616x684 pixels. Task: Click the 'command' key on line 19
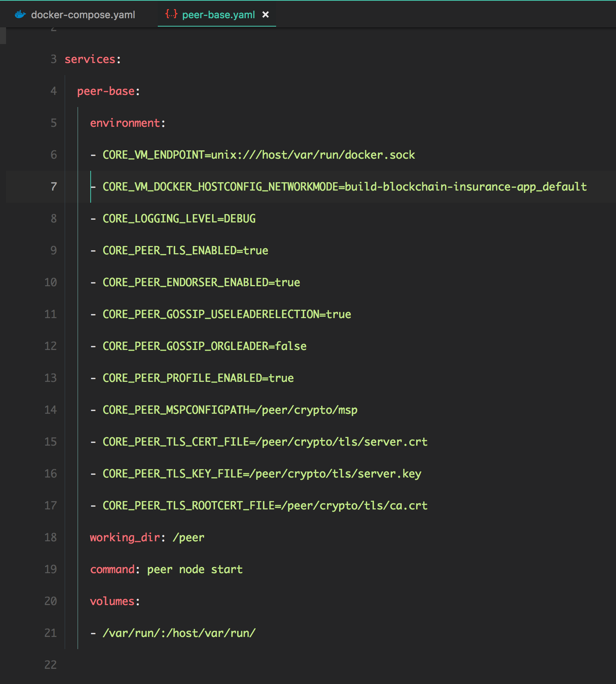pos(112,569)
